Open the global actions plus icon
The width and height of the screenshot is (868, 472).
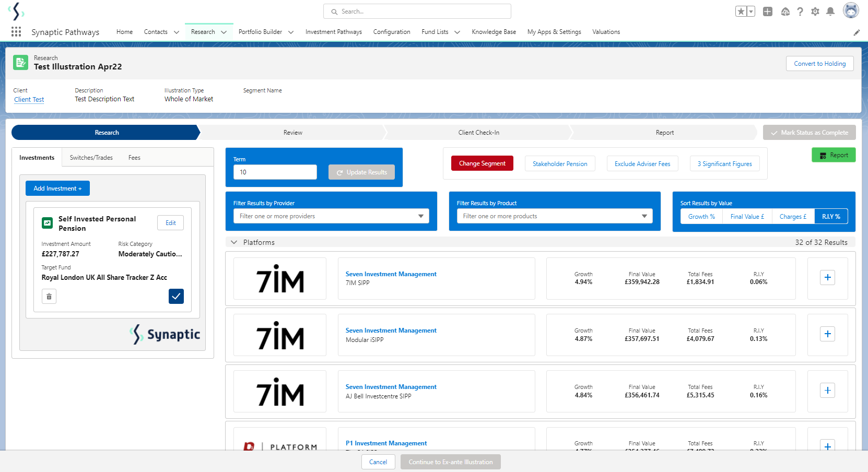click(x=768, y=11)
